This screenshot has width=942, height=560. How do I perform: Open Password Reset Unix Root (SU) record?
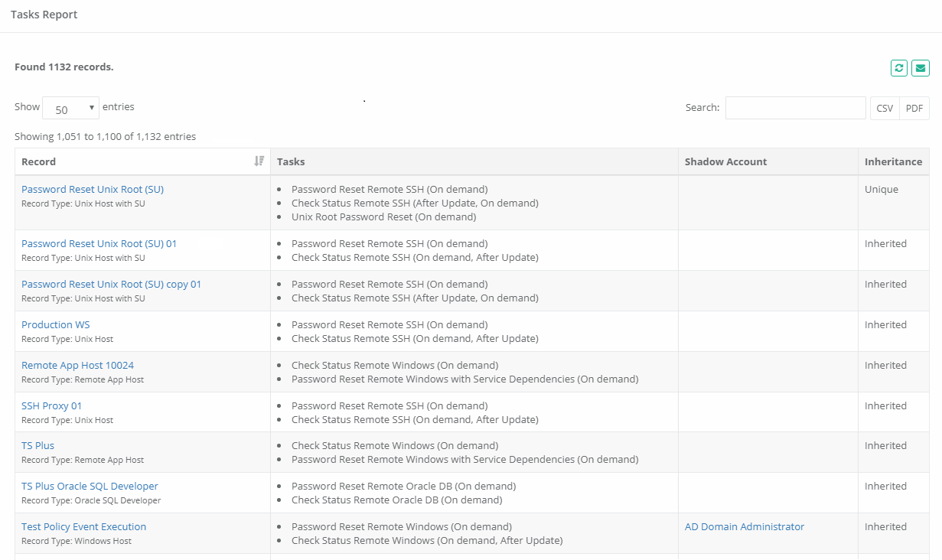[x=93, y=190]
